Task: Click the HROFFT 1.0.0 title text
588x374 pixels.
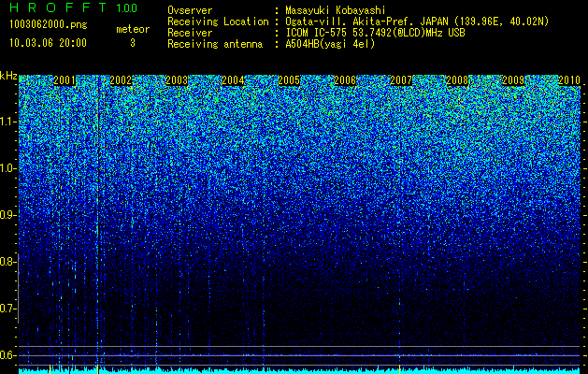Action: click(74, 7)
